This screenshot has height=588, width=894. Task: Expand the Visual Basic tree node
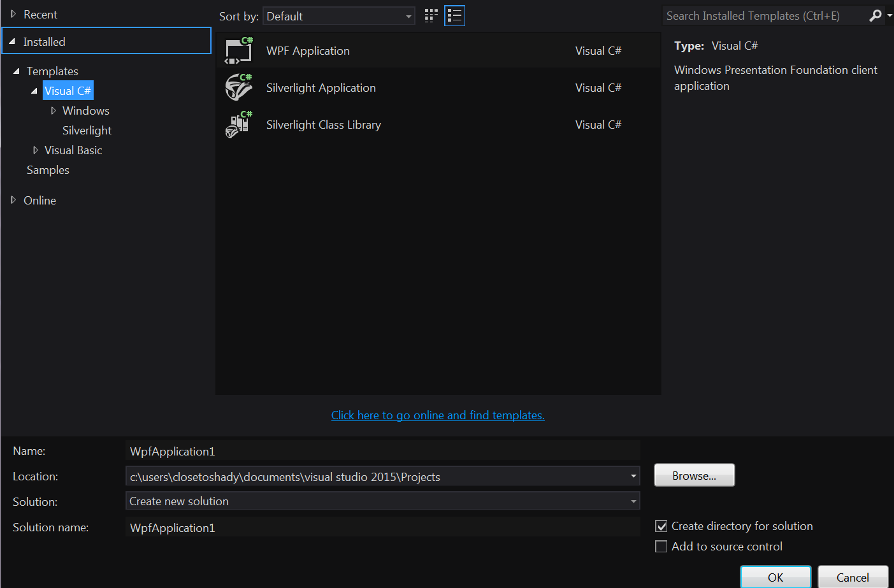[35, 150]
